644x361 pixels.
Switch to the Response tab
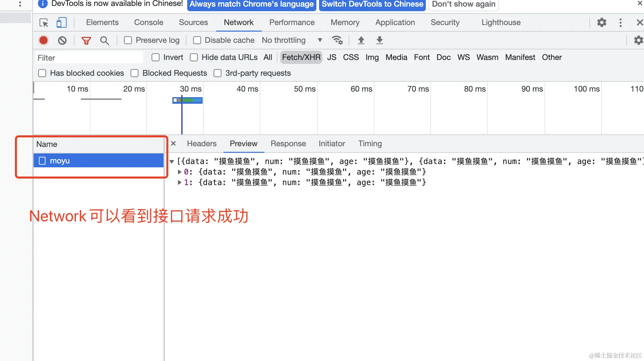[288, 144]
